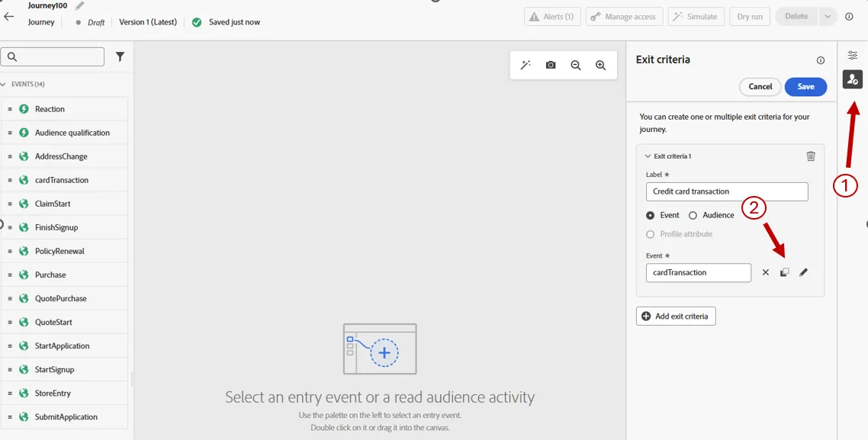Click the Label field with Credit card transaction
Screen dimensions: 868x440
click(x=727, y=191)
